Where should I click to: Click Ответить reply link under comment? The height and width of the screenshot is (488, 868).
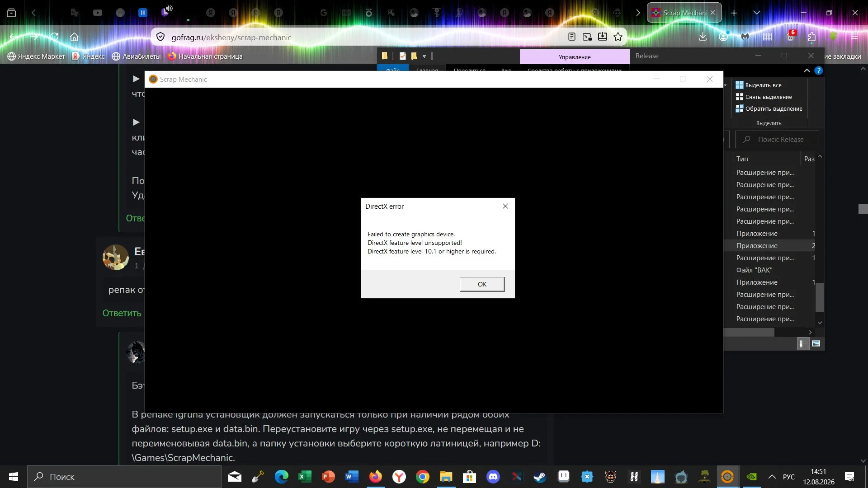[122, 313]
